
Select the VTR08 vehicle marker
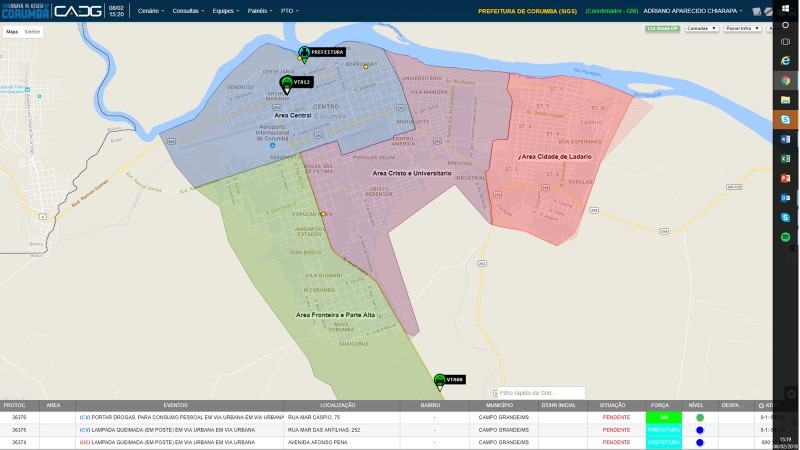click(440, 381)
